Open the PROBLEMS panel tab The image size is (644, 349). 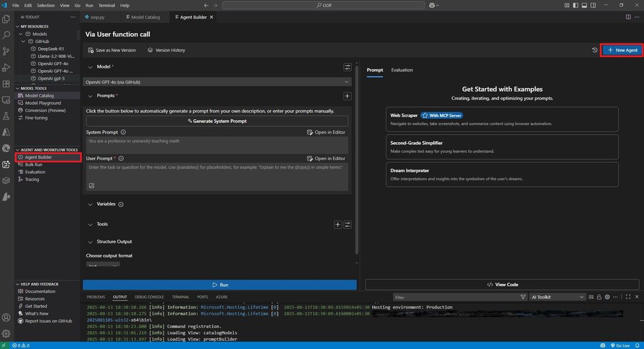point(95,297)
